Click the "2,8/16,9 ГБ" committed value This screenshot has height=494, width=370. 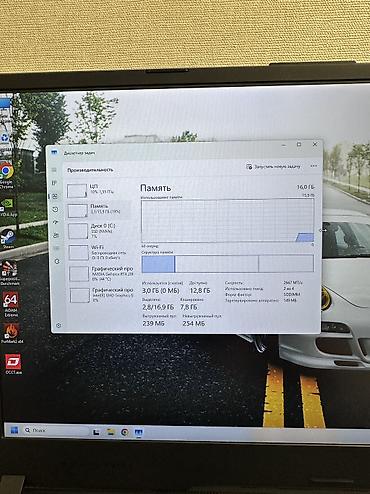(158, 307)
